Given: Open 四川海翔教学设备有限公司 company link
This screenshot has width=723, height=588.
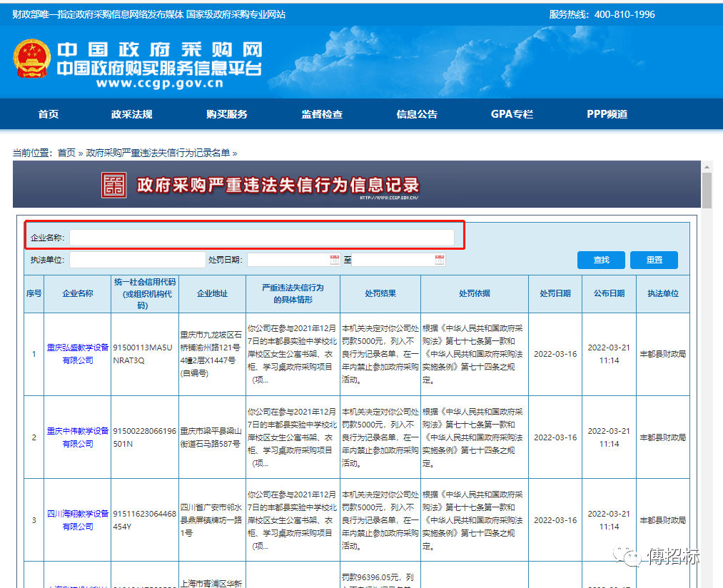Looking at the screenshot, I should click(78, 519).
